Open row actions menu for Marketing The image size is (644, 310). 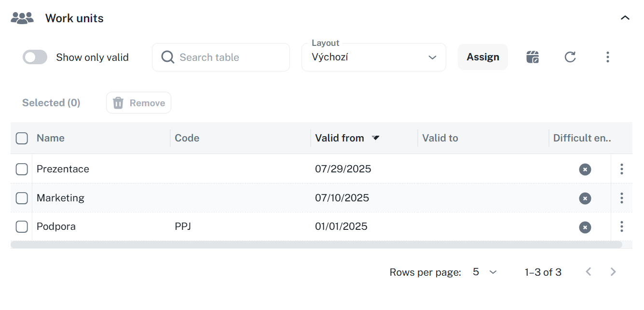(621, 198)
